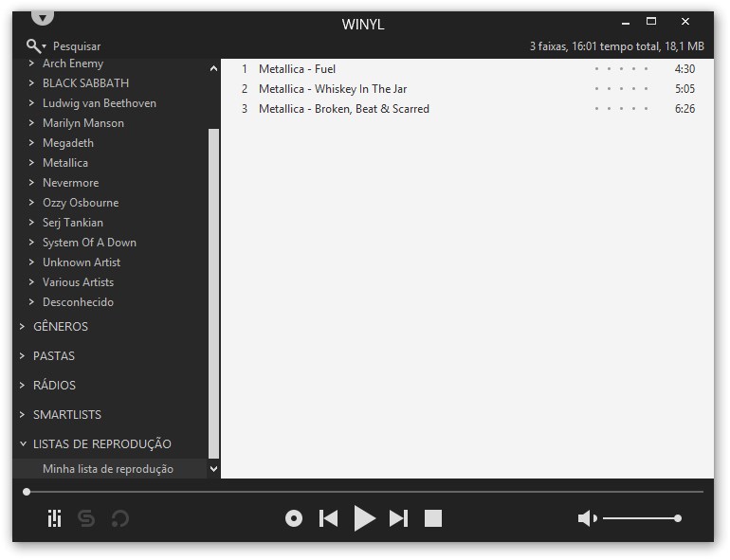The image size is (730, 560).
Task: Click the round record-style button left of Previous
Action: 294,518
